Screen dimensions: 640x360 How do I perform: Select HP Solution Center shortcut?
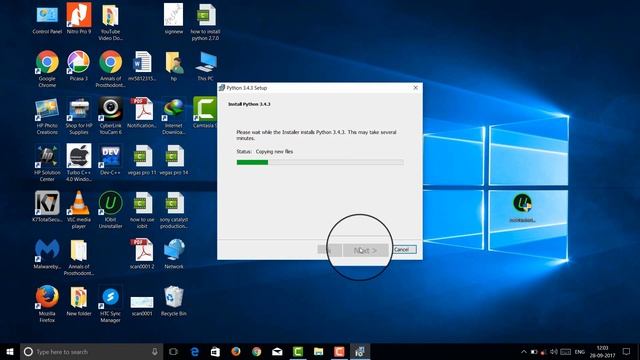point(47,163)
